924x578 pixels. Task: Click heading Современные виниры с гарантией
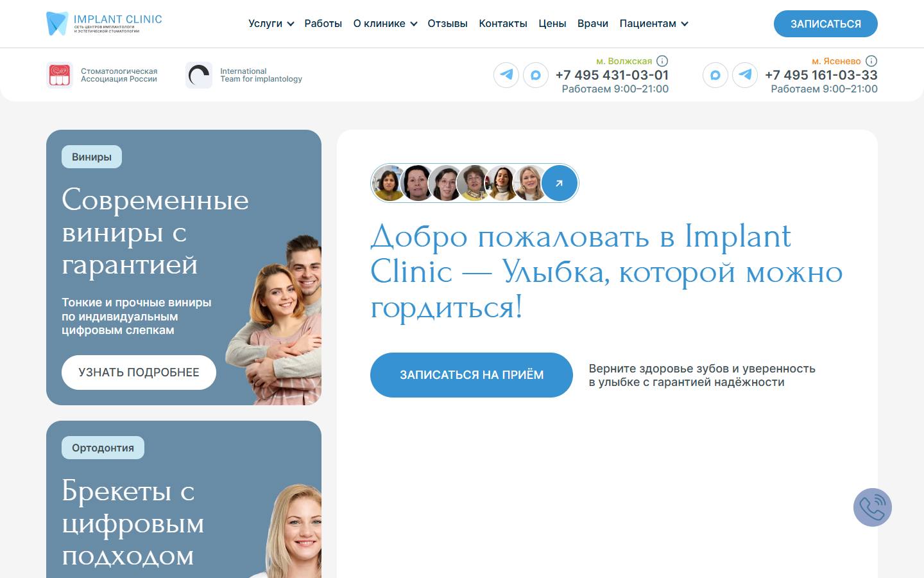click(x=155, y=232)
